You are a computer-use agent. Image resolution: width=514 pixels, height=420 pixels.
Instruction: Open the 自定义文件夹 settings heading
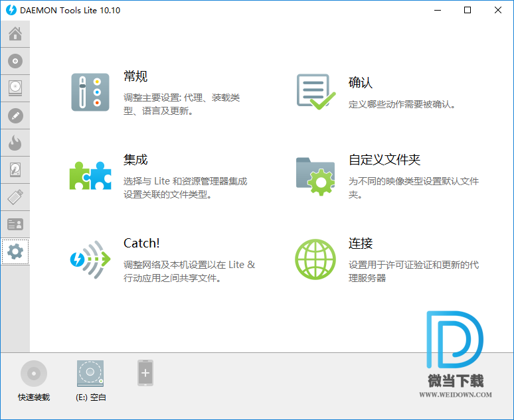pyautogui.click(x=385, y=160)
